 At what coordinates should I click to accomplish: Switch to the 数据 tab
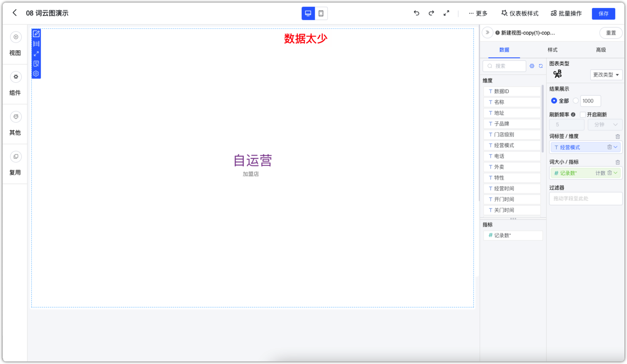point(504,50)
